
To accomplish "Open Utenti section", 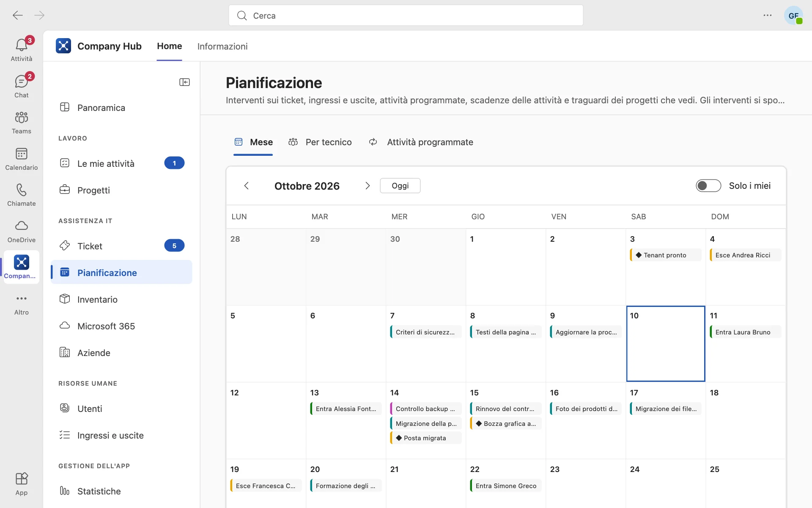I will [x=121, y=409].
